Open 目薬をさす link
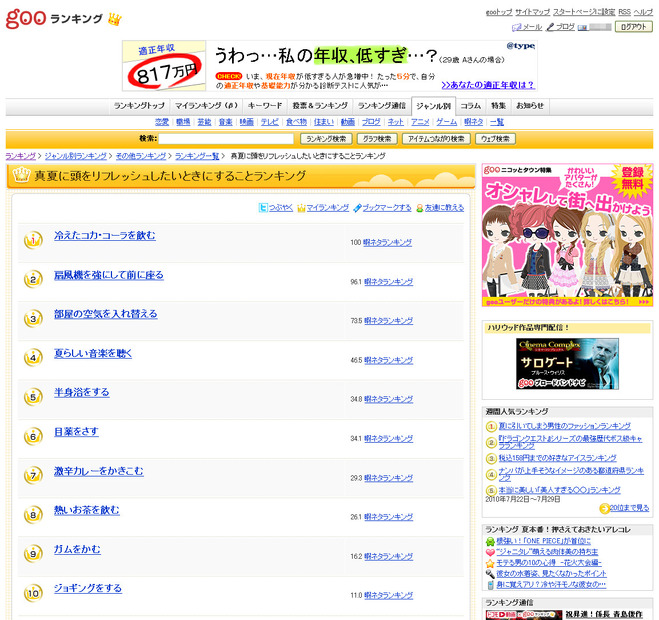This screenshot has width=659, height=620. [76, 432]
